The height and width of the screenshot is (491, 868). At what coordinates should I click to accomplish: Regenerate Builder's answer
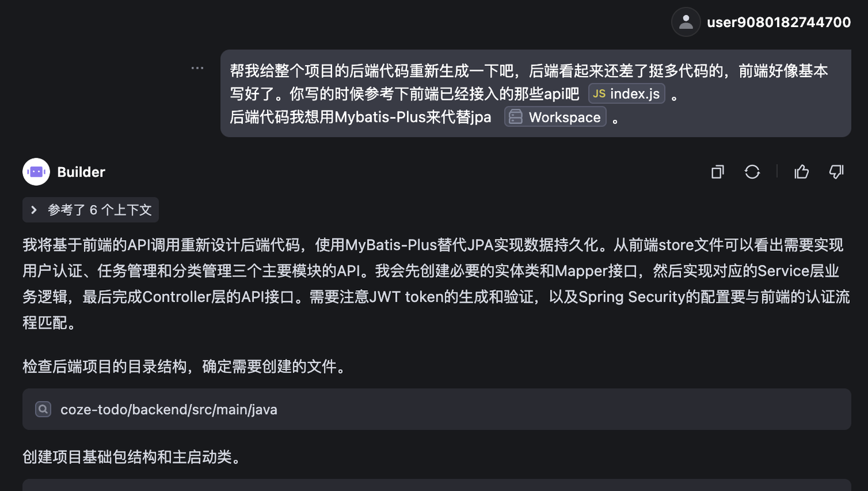(x=752, y=172)
